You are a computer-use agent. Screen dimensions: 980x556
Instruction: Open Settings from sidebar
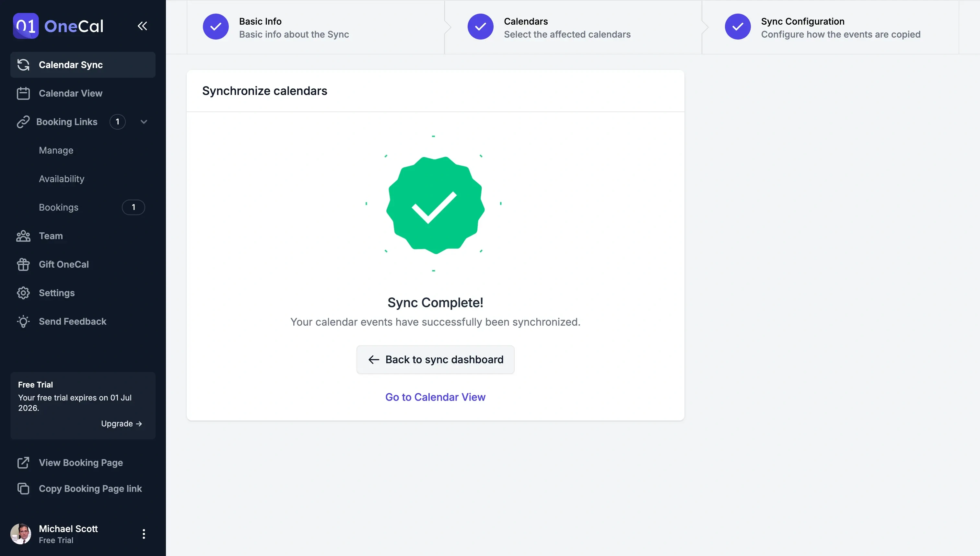click(56, 294)
